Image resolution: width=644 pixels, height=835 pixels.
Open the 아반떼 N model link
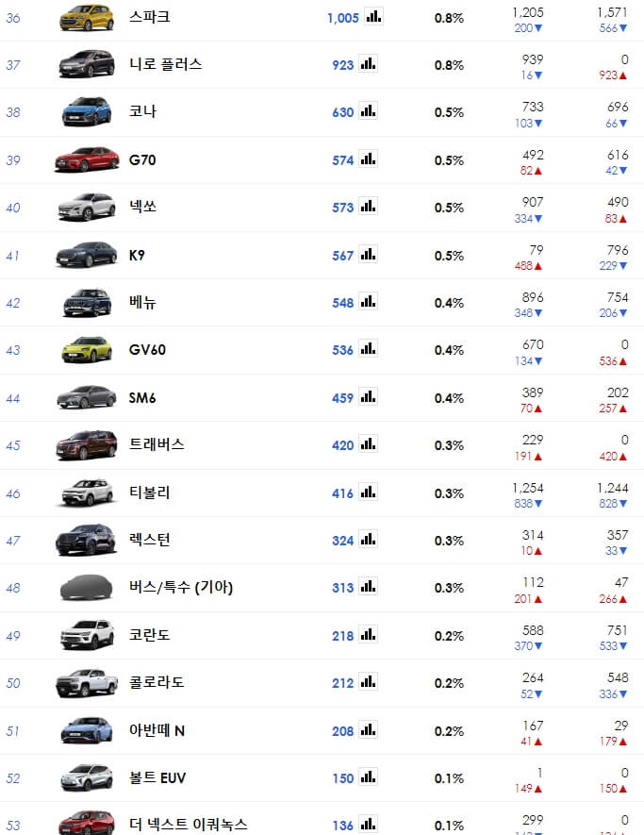point(157,730)
